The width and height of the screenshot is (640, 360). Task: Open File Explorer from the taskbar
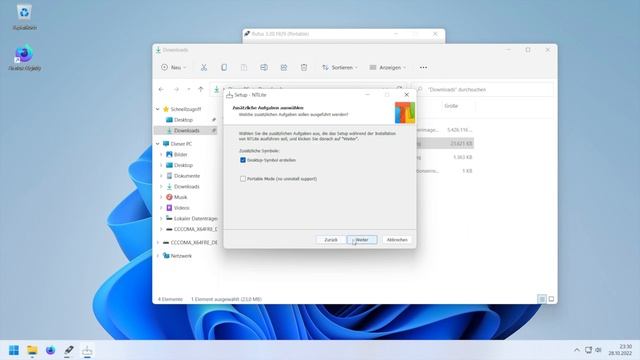[32, 350]
